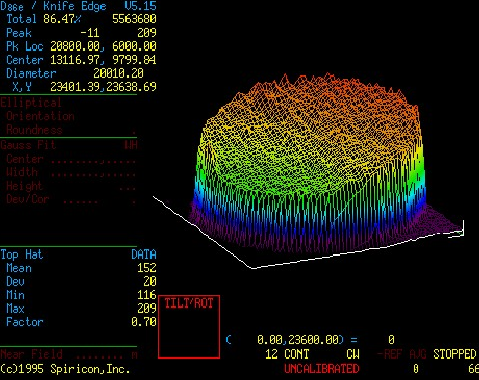
Task: Select the Diameter value 20010.20
Action: [x=119, y=73]
